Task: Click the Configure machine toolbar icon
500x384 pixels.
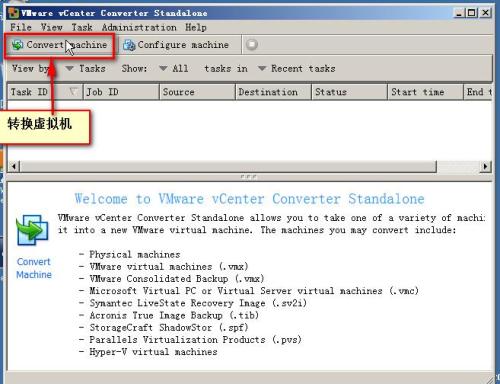Action: 129,45
